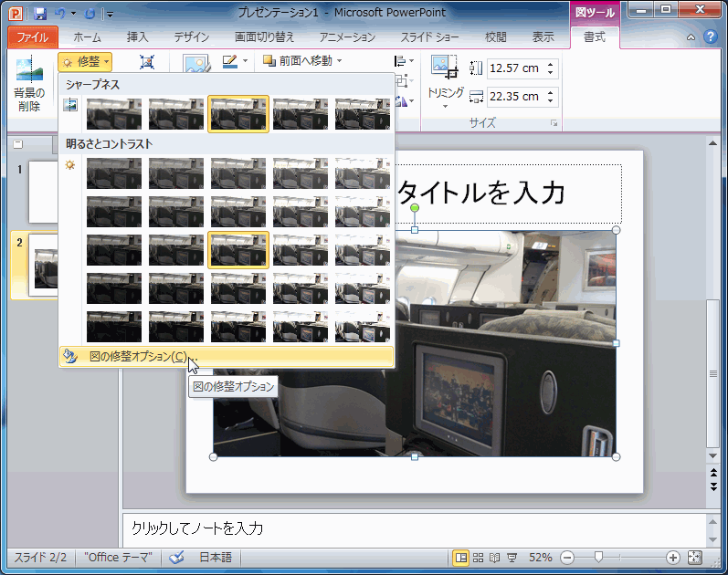Image resolution: width=728 pixels, height=575 pixels.
Task: Switch to the ホーム ribbon tab
Action: 87,37
